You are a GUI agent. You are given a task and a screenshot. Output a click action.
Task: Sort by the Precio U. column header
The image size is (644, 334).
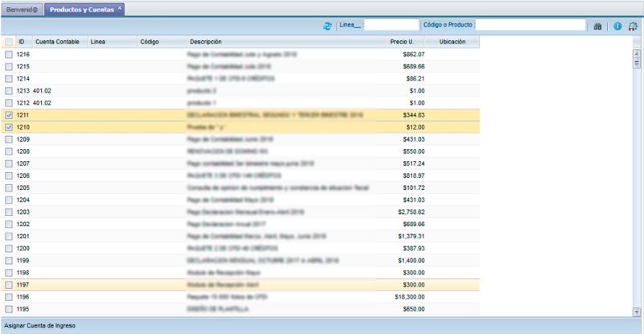(x=402, y=42)
